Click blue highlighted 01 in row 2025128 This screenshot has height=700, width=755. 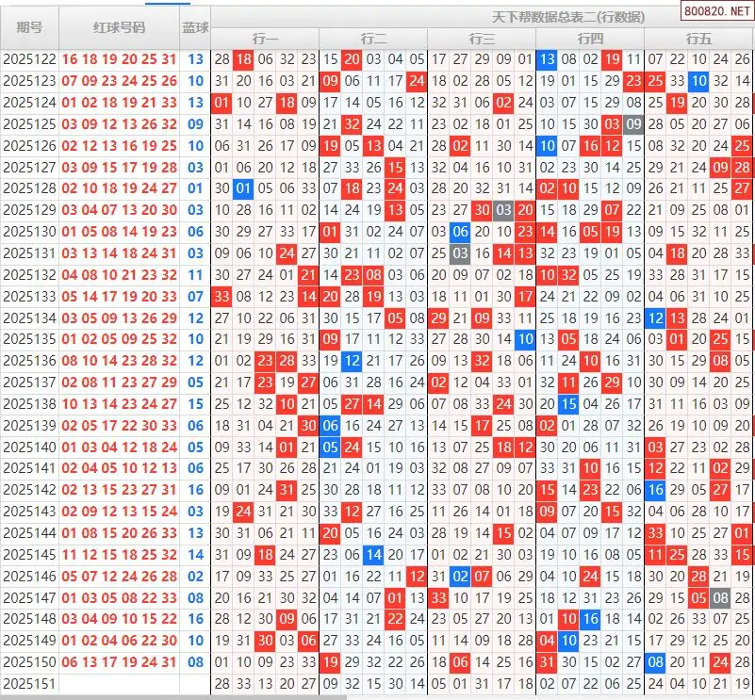tap(243, 188)
